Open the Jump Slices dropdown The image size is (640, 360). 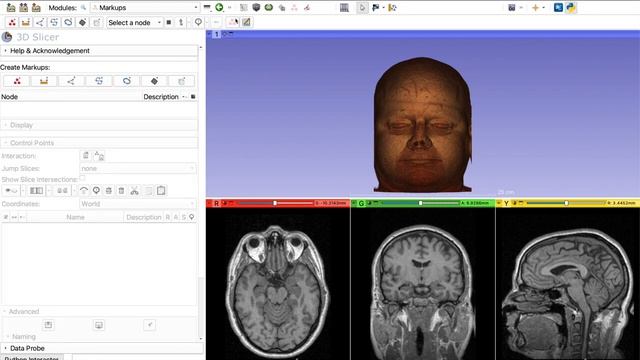[x=138, y=168]
